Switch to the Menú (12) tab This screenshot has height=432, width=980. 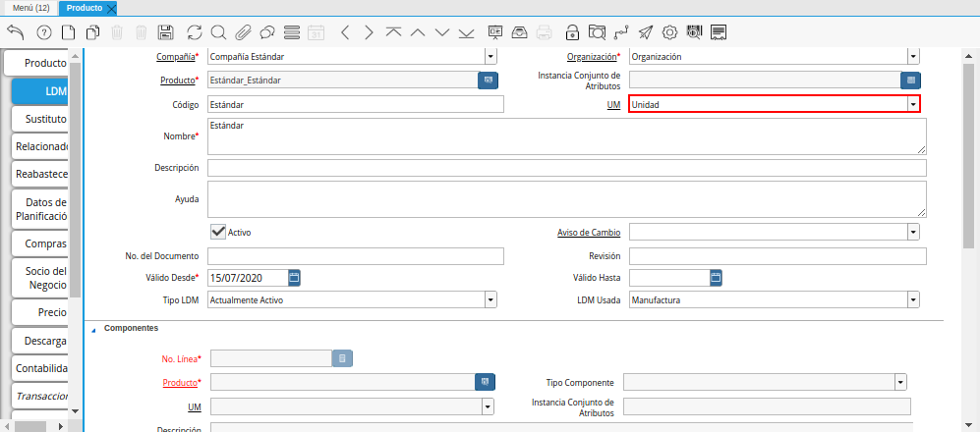tap(29, 8)
